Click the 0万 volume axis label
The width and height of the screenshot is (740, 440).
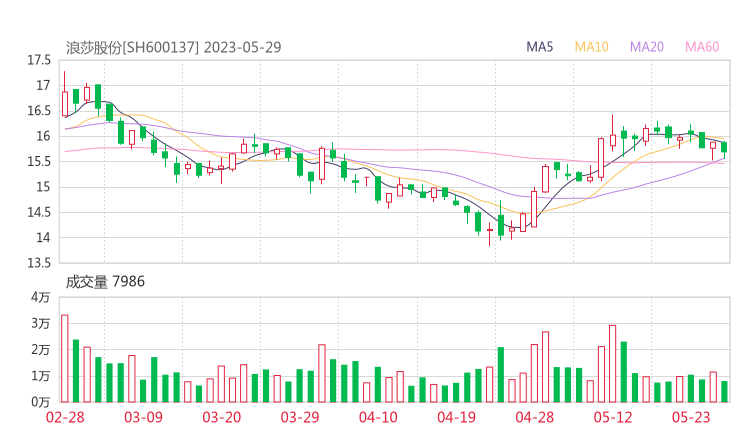(x=41, y=402)
